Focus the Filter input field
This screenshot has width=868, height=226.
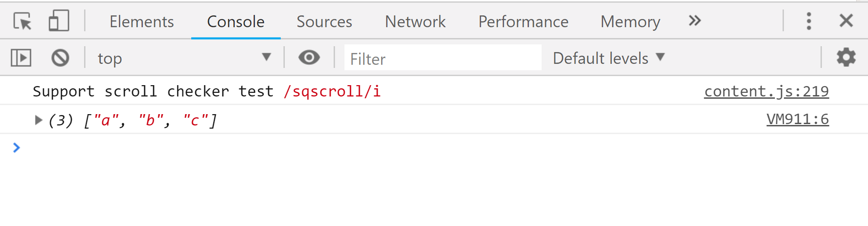click(x=442, y=58)
